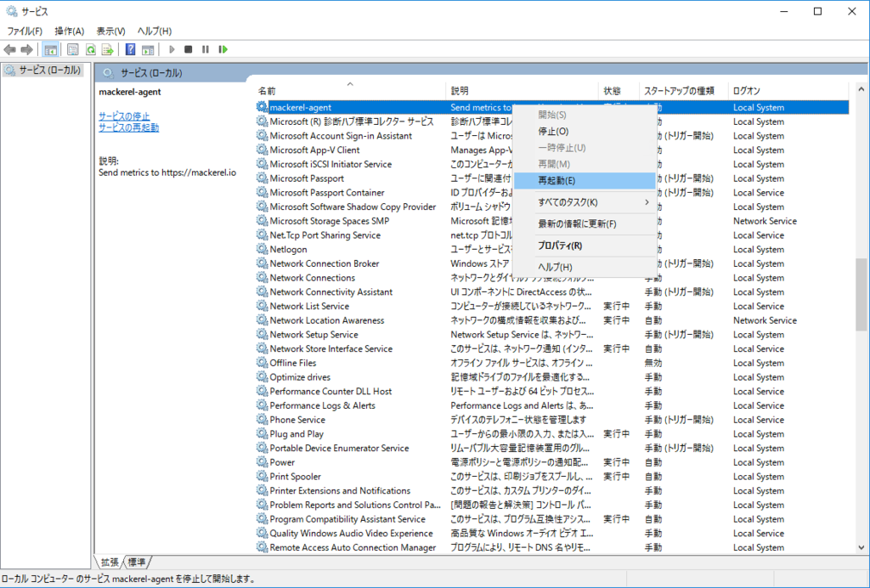Image resolution: width=870 pixels, height=588 pixels.
Task: Click gear icon beside Optimize drives
Action: (262, 376)
